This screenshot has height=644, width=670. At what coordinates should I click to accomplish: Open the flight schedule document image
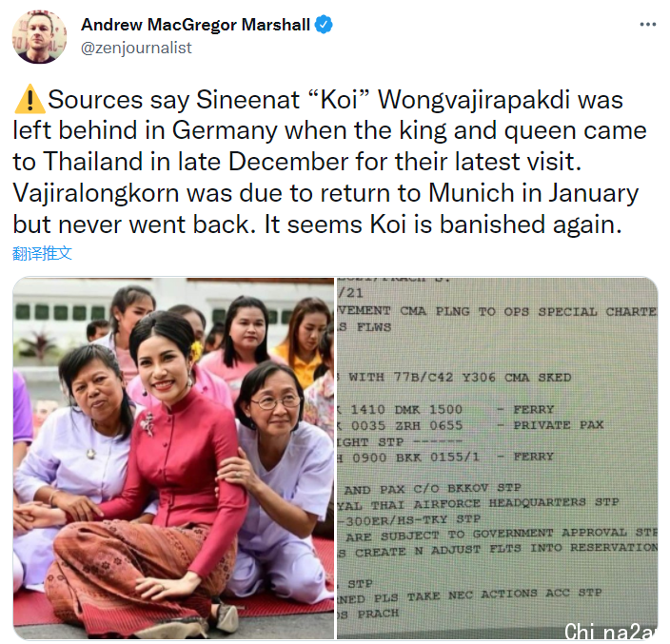point(498,459)
